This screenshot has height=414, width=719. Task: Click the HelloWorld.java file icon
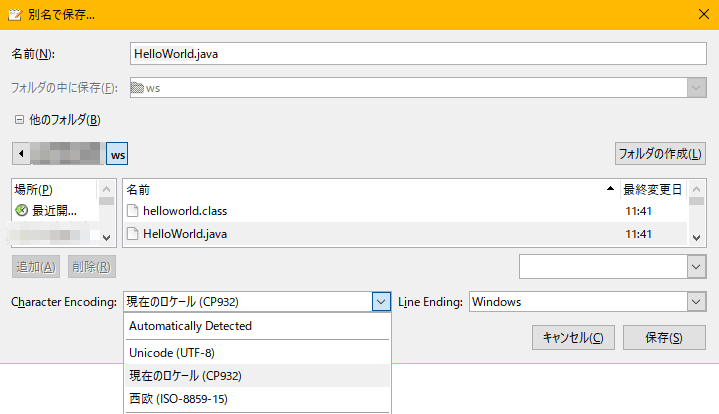[133, 234]
